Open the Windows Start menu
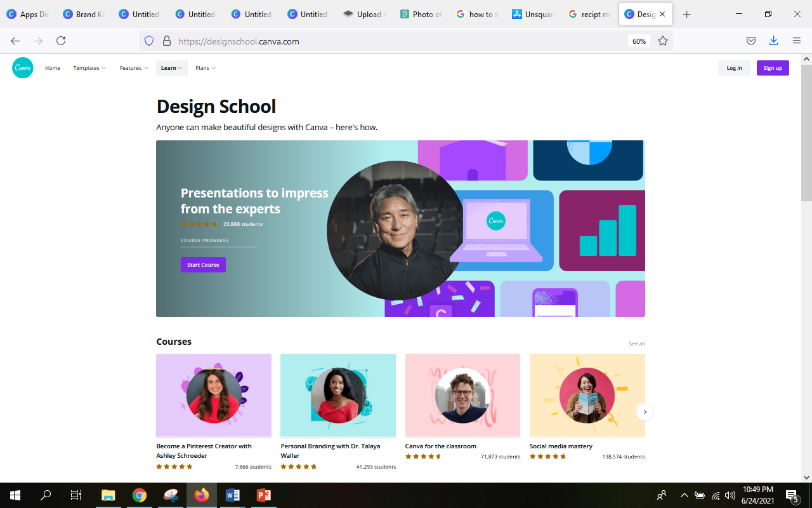 click(15, 495)
